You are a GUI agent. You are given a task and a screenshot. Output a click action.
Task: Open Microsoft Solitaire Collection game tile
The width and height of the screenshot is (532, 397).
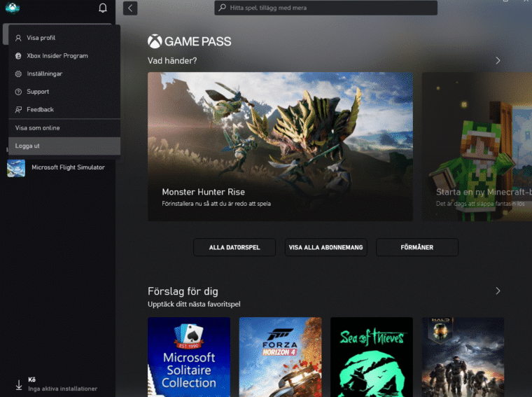(x=189, y=357)
